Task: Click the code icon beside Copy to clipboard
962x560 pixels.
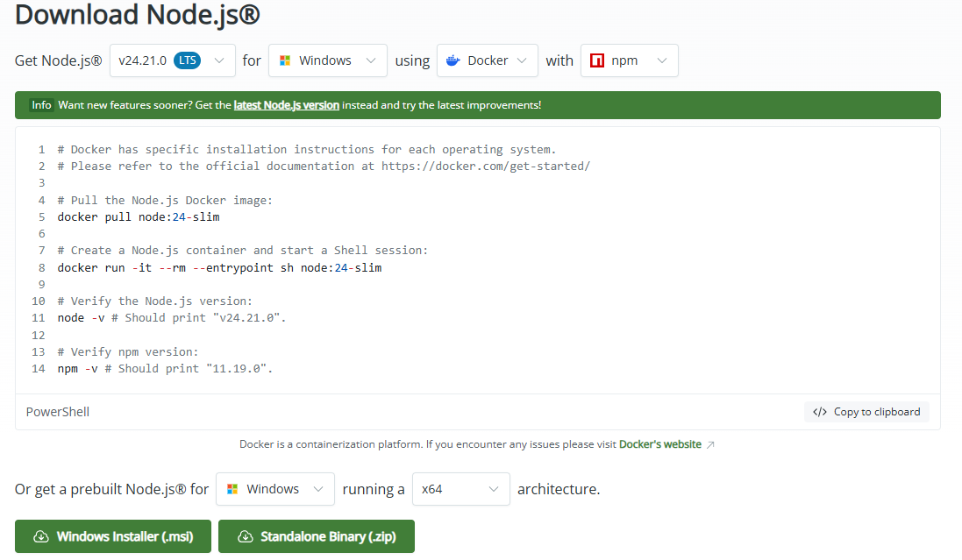Action: (820, 412)
